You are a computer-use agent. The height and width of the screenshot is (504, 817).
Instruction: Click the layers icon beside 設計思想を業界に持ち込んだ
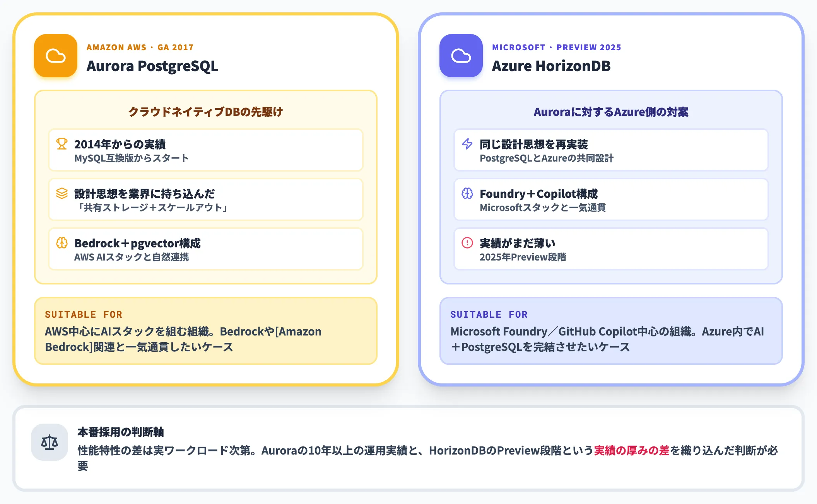pos(62,193)
